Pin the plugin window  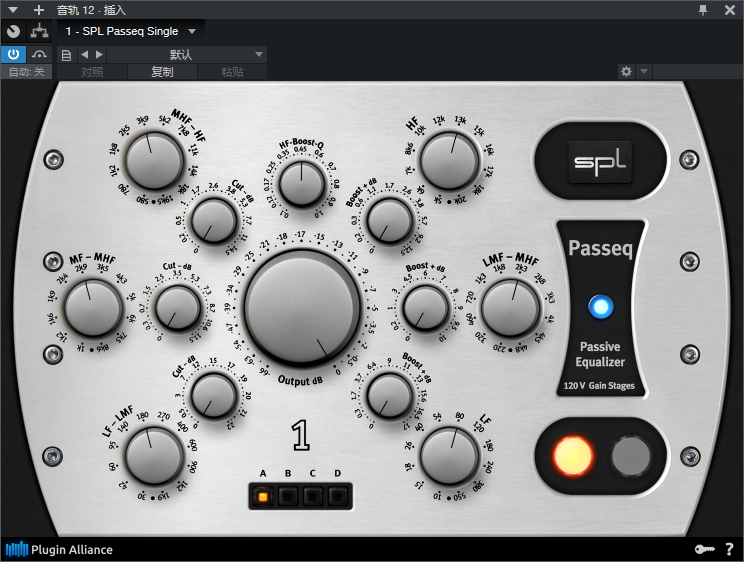coord(703,9)
